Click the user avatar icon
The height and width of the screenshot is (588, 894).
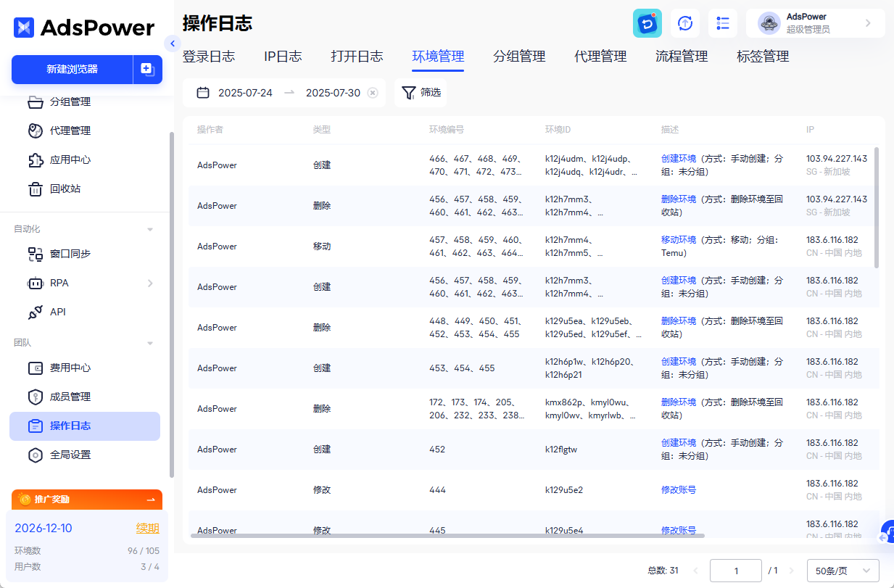click(769, 23)
